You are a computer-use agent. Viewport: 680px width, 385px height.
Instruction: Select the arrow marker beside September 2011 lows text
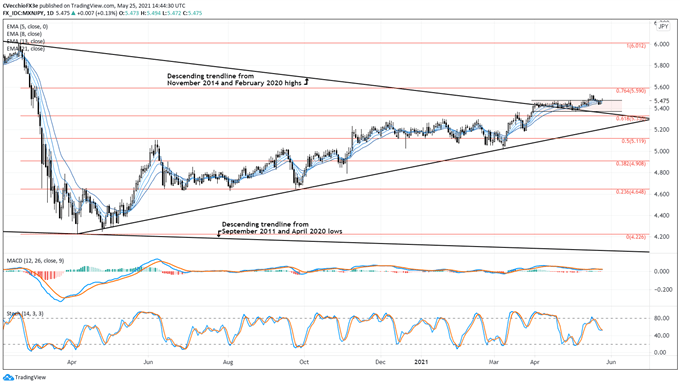[219, 233]
